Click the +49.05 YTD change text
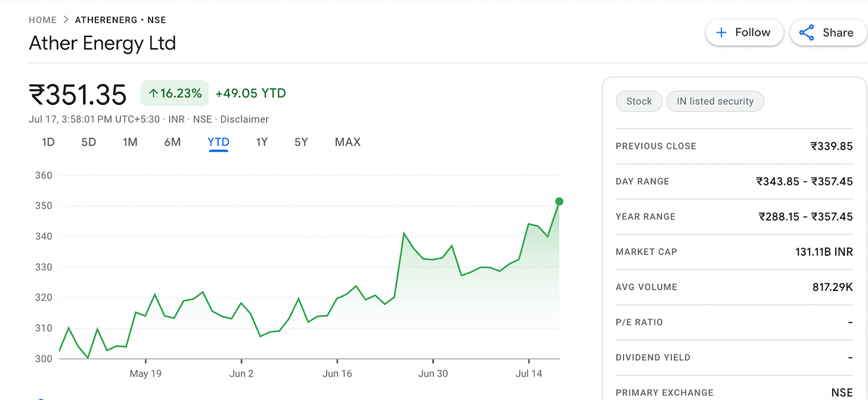868x400 pixels. pyautogui.click(x=251, y=93)
